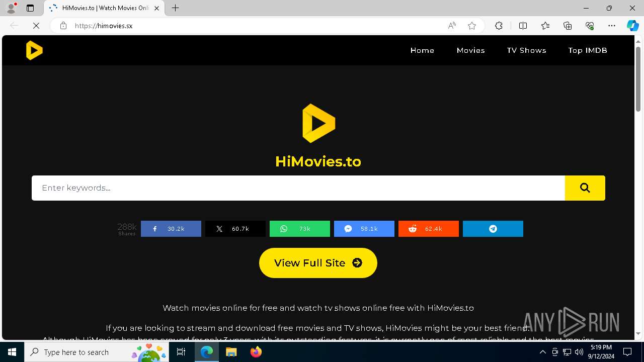Screen dimensions: 644x362
Task: Select the HiMovies.to browser tab
Action: [105, 8]
